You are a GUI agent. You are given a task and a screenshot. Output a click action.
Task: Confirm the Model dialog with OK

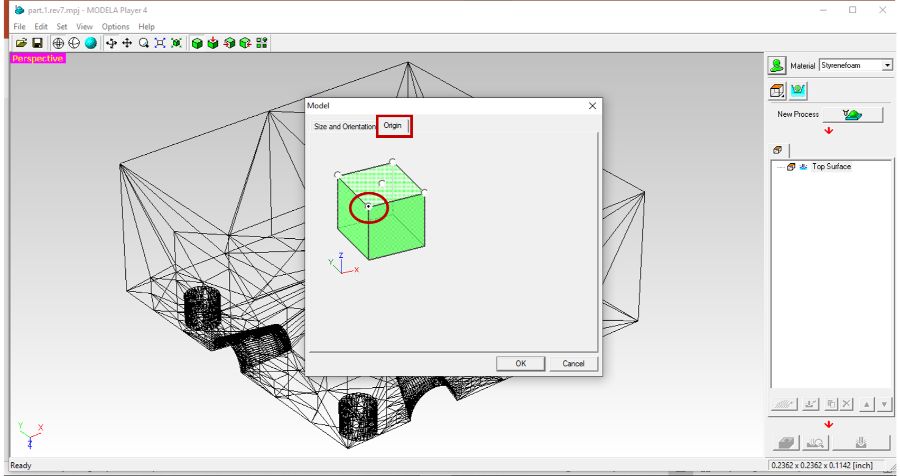click(x=521, y=363)
